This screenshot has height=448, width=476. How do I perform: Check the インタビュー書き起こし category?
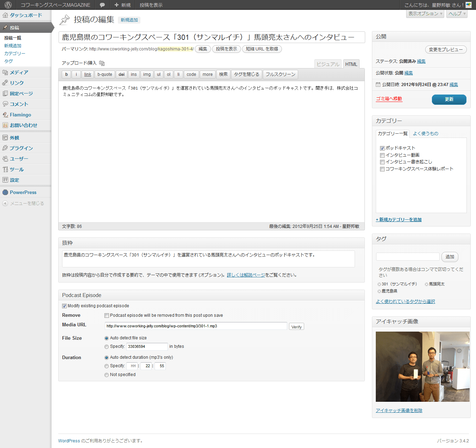click(x=382, y=162)
